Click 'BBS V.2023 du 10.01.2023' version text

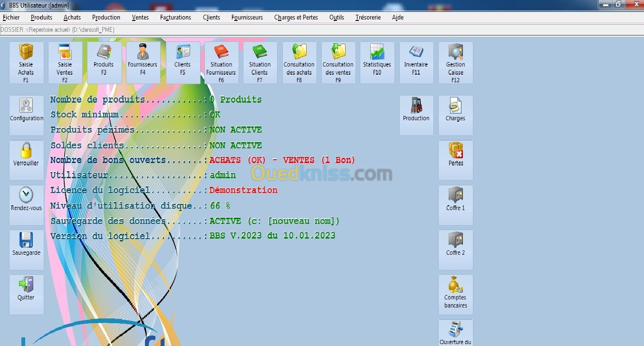click(x=272, y=236)
